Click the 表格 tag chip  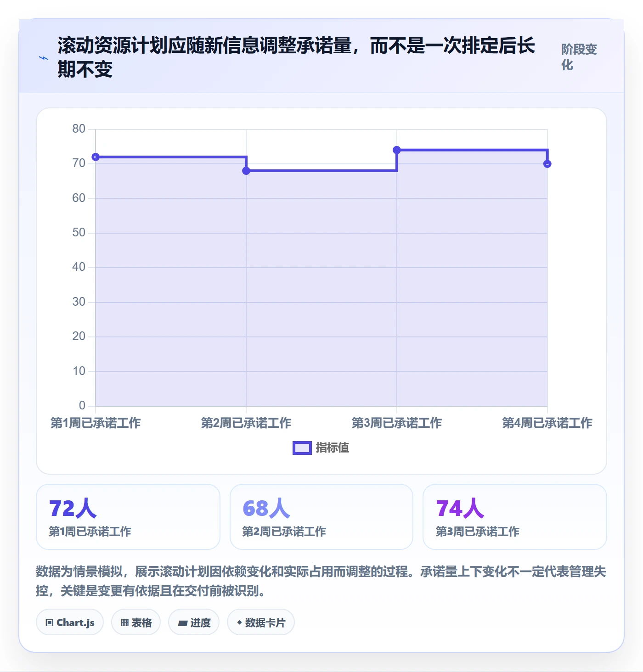[136, 622]
